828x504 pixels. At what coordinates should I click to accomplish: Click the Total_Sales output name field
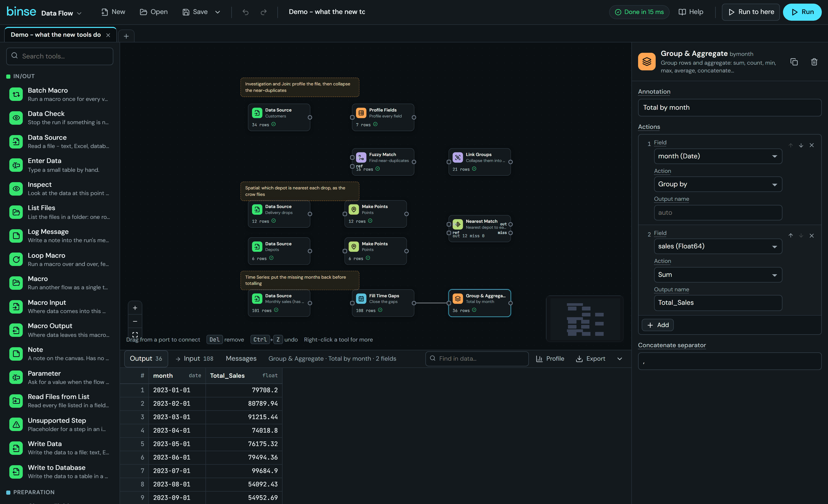718,303
